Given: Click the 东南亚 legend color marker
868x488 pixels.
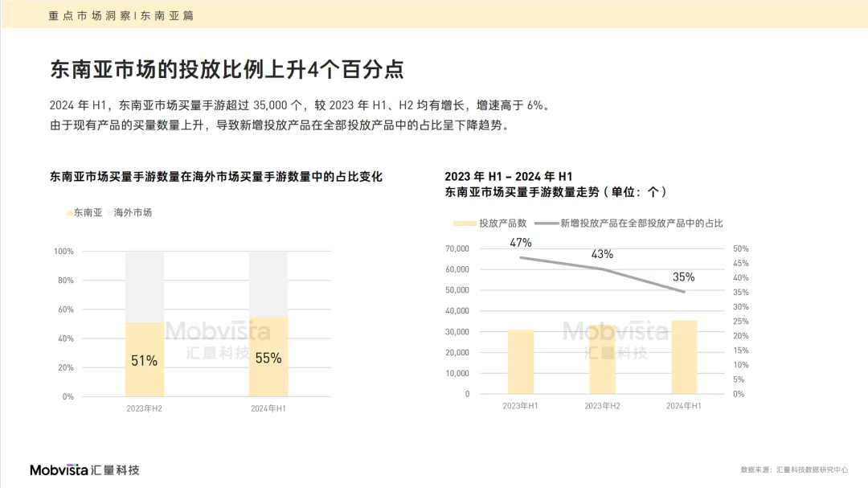Looking at the screenshot, I should (69, 213).
